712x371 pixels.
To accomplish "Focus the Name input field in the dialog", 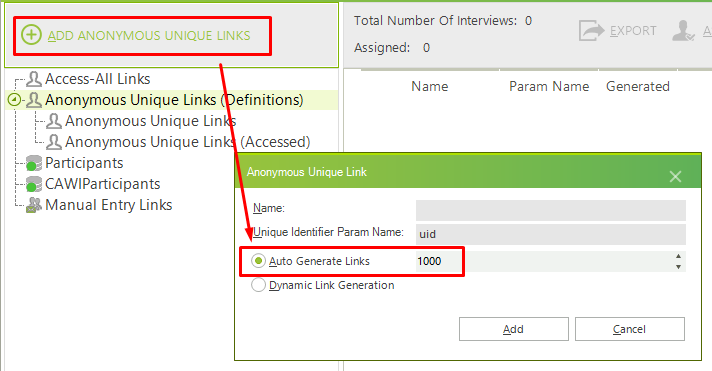I will point(550,210).
